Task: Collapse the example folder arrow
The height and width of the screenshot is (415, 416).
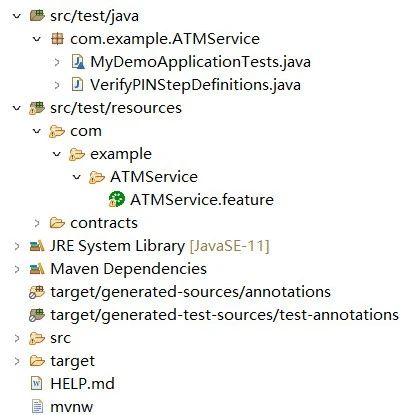Action: click(57, 154)
